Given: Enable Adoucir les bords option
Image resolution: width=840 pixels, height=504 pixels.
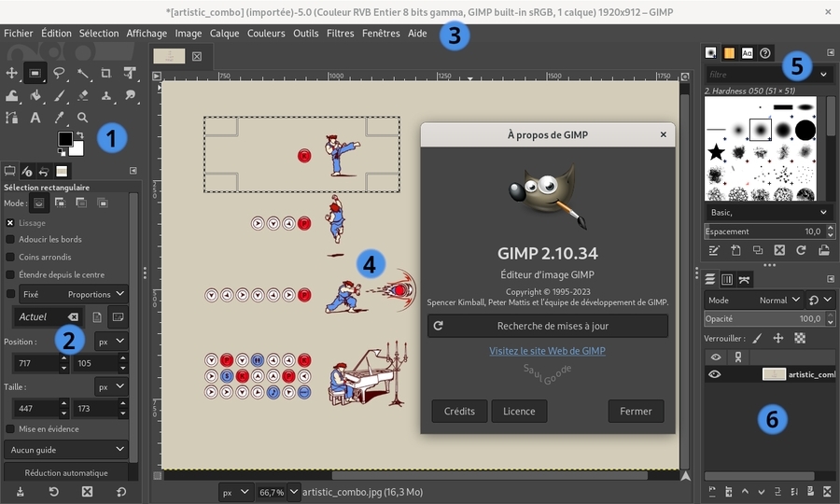Looking at the screenshot, I should pyautogui.click(x=10, y=240).
